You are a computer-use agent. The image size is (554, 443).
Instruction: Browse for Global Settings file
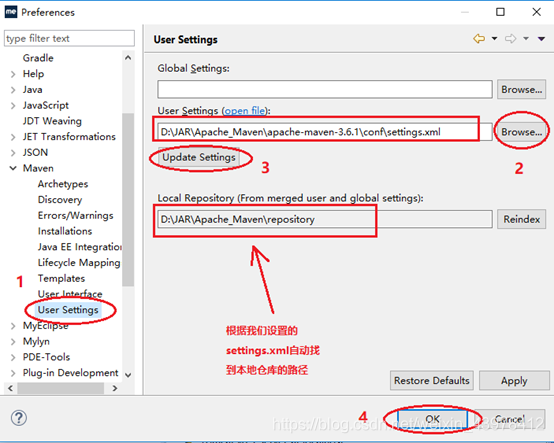(x=521, y=89)
